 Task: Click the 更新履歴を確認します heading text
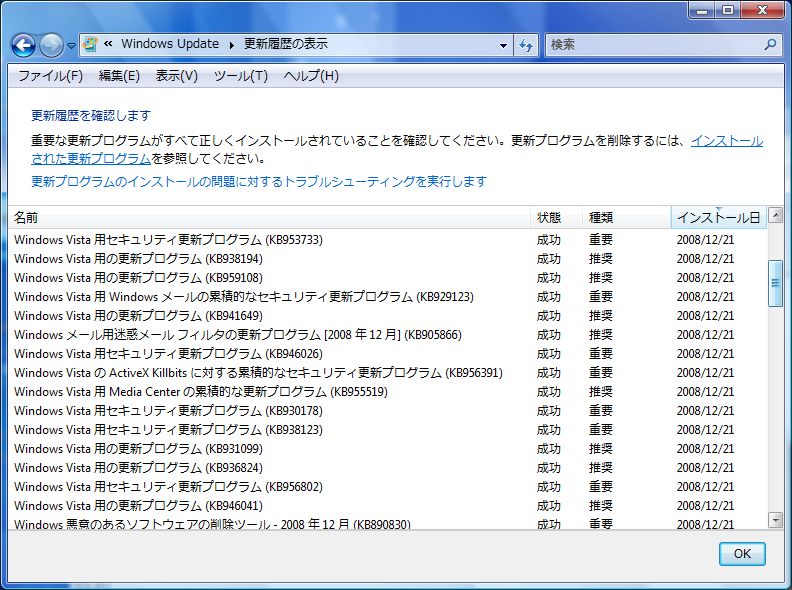[x=91, y=116]
